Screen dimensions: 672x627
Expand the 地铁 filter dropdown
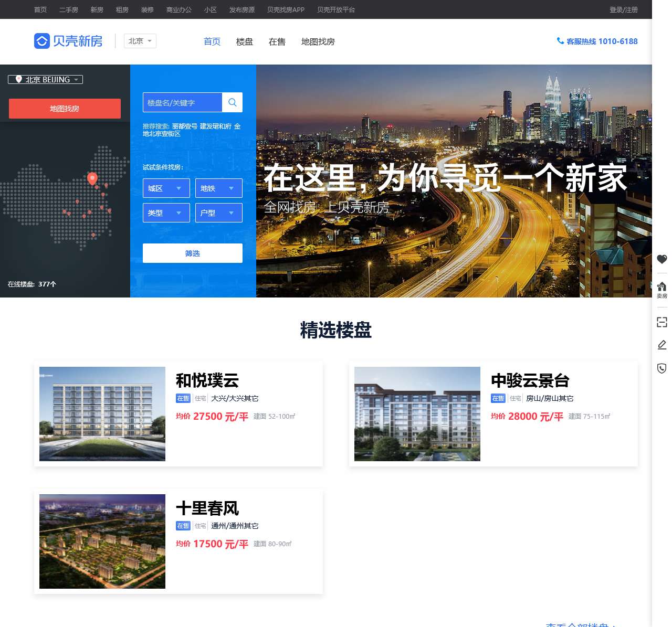[218, 188]
